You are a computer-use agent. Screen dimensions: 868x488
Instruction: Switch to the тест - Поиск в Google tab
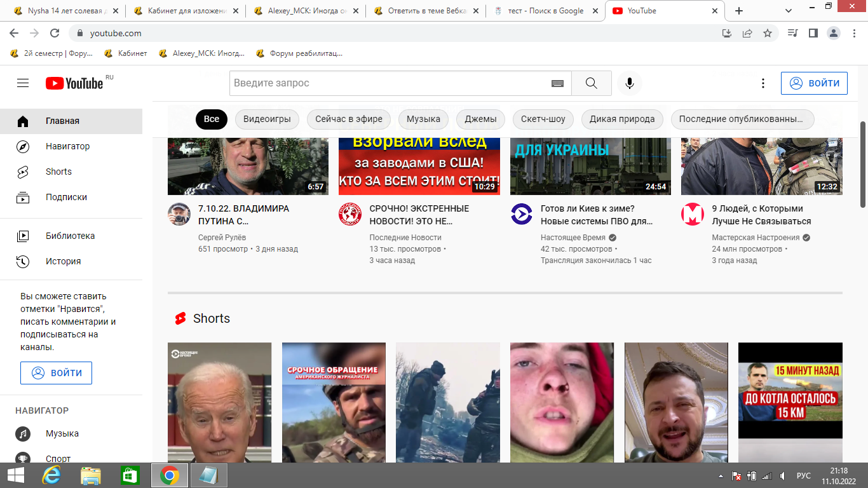546,11
